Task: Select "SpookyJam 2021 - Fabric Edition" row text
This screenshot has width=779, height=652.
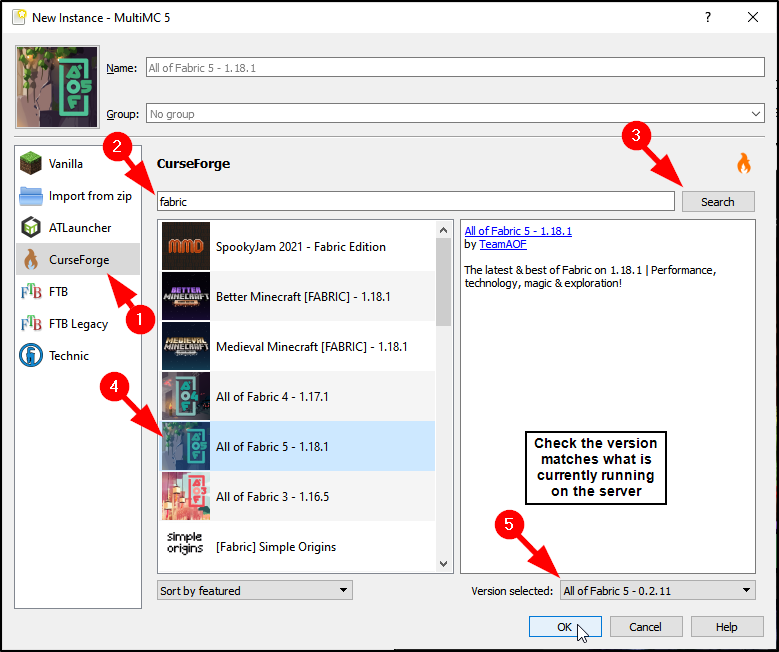Action: click(301, 246)
